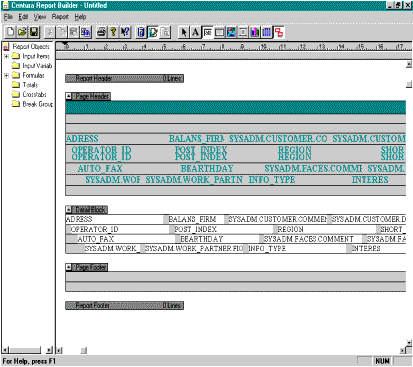Image resolution: width=413 pixels, height=367 pixels.
Task: Open the Report menu
Action: (60, 17)
